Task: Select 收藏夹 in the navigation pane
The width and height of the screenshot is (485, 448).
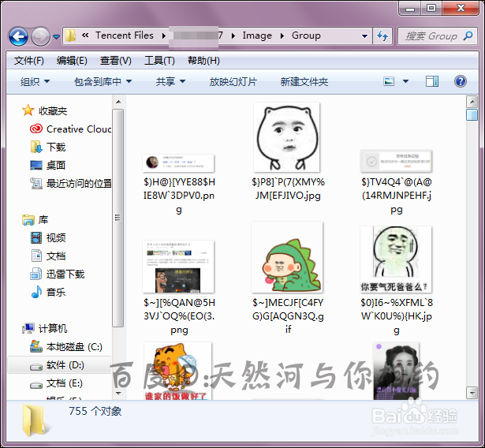Action: [x=53, y=110]
